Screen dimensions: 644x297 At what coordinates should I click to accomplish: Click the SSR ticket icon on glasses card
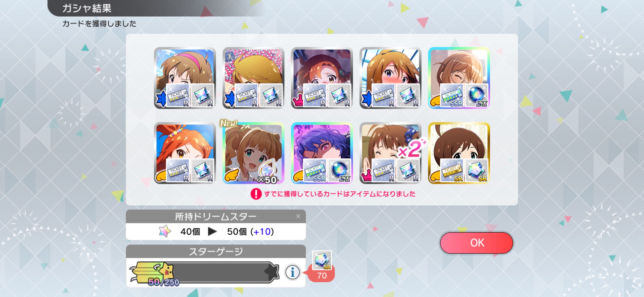451,96
